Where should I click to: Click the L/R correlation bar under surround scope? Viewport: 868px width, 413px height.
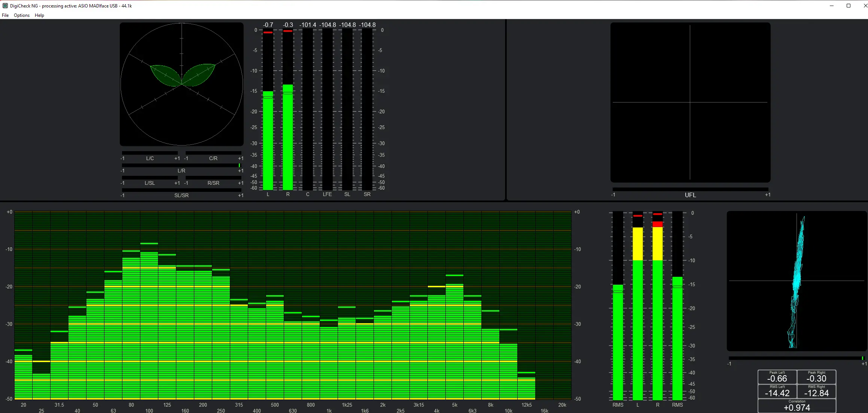click(x=181, y=165)
